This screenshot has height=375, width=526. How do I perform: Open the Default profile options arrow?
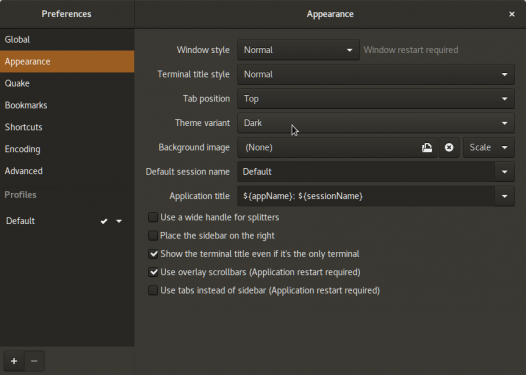[119, 221]
